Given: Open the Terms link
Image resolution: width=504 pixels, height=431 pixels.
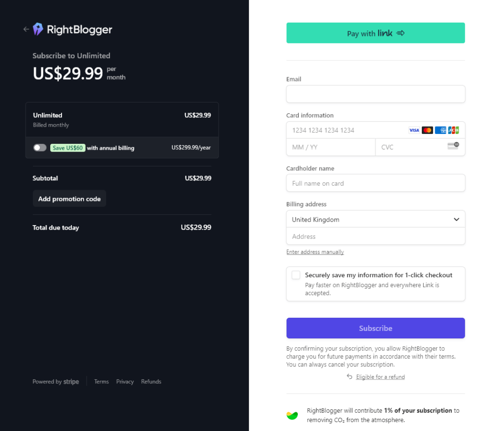Looking at the screenshot, I should click(101, 381).
